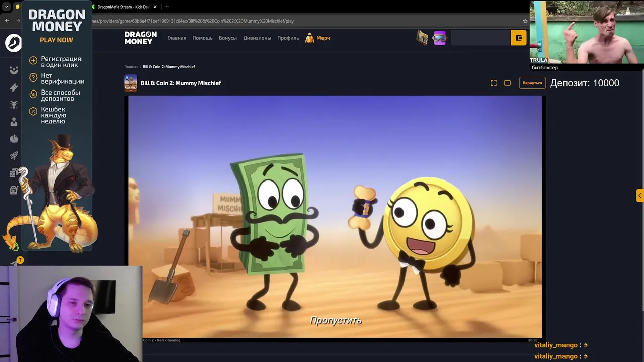Select the horned creature icon in the left sidebar
This screenshot has width=644, height=362.
[14, 105]
